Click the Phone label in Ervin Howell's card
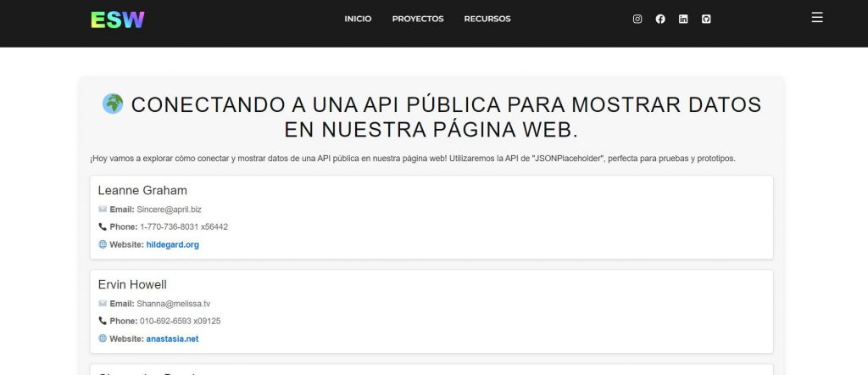The image size is (868, 375). click(x=124, y=321)
